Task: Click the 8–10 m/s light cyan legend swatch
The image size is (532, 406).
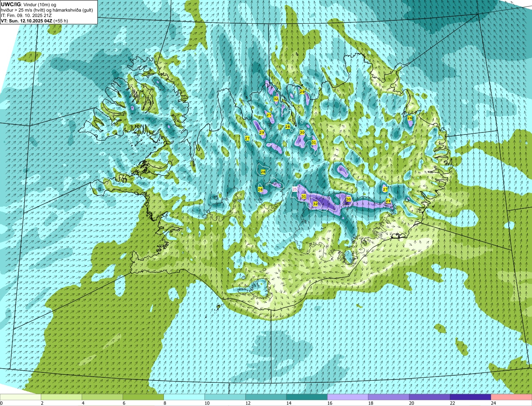Action: (185, 397)
